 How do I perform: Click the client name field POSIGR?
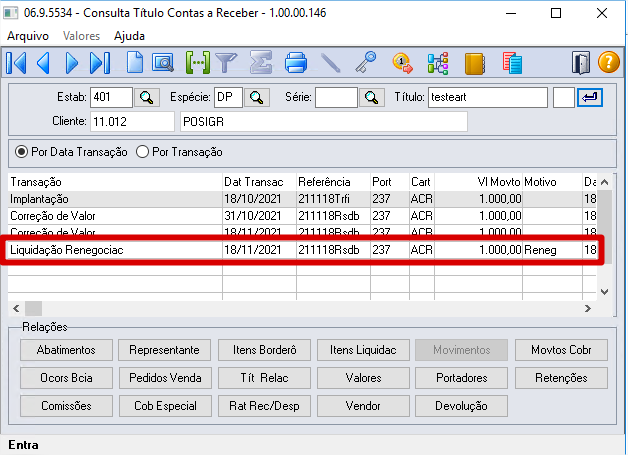pos(324,122)
